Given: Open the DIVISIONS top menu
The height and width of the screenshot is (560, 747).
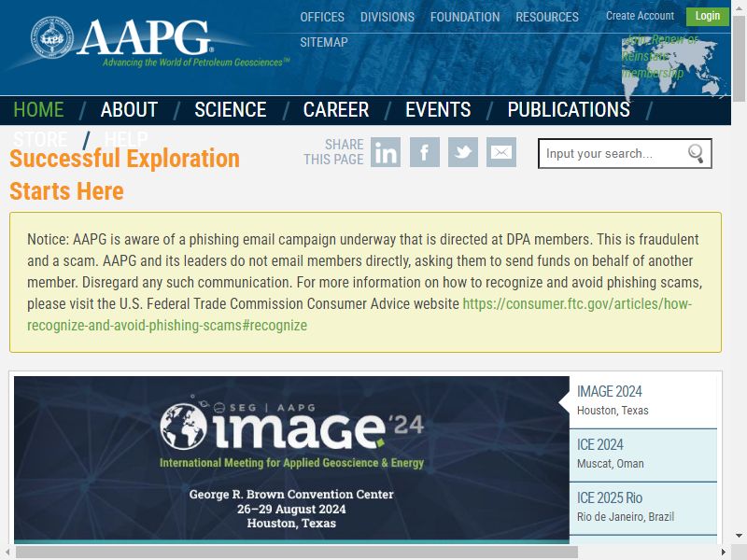Looking at the screenshot, I should (388, 17).
